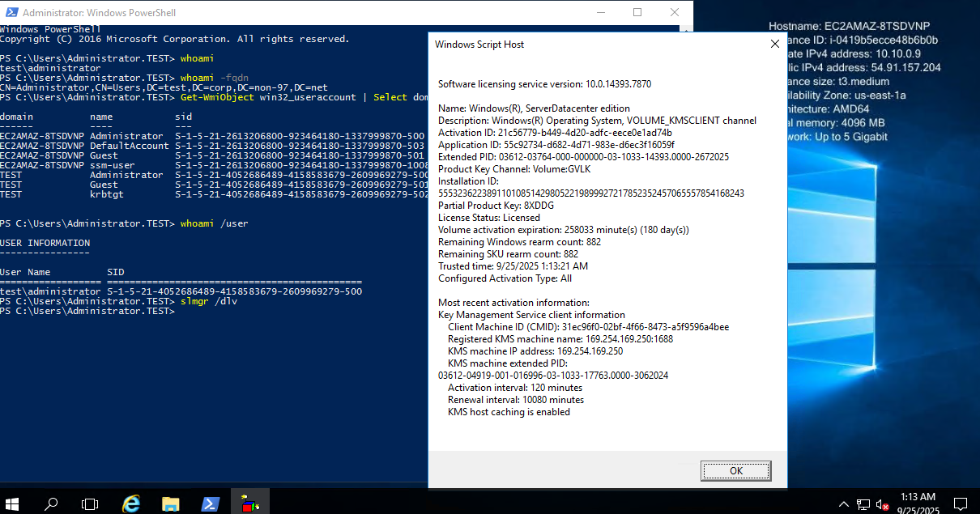Click the Application ID line
980x514 pixels.
[556, 145]
